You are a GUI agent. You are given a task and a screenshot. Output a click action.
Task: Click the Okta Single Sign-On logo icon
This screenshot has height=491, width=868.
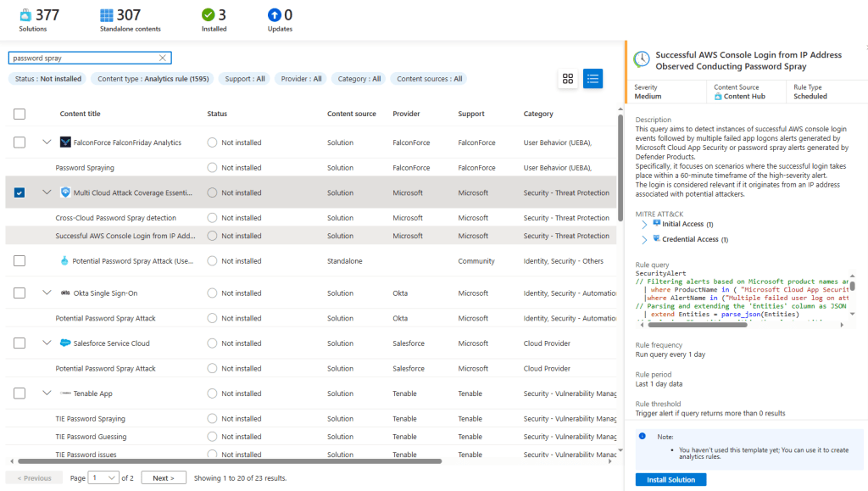65,293
